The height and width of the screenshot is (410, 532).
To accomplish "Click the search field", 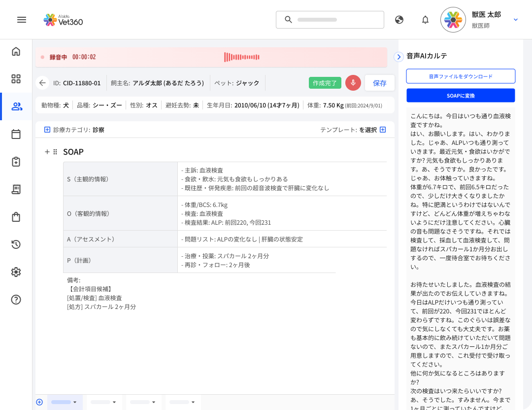I will [330, 20].
